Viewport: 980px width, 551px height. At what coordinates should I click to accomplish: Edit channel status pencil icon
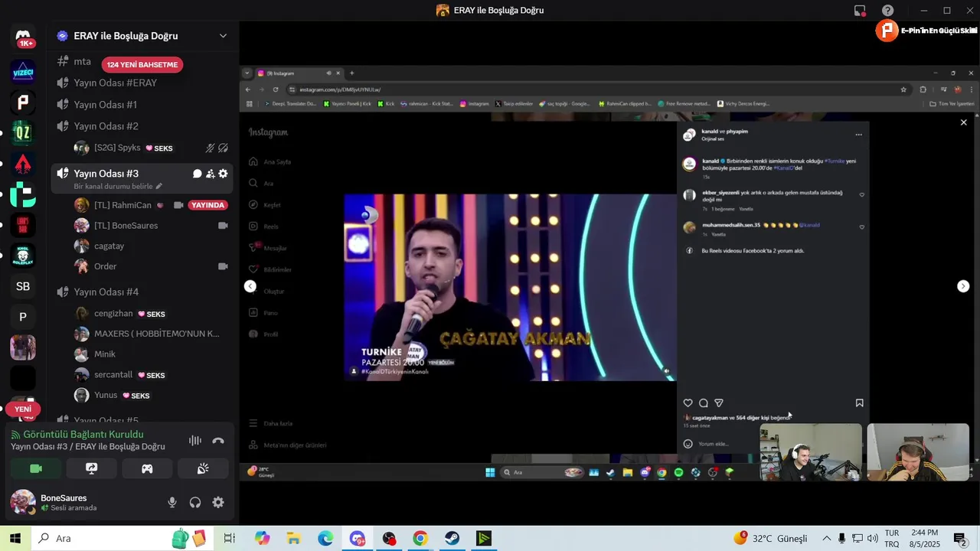[x=159, y=186]
